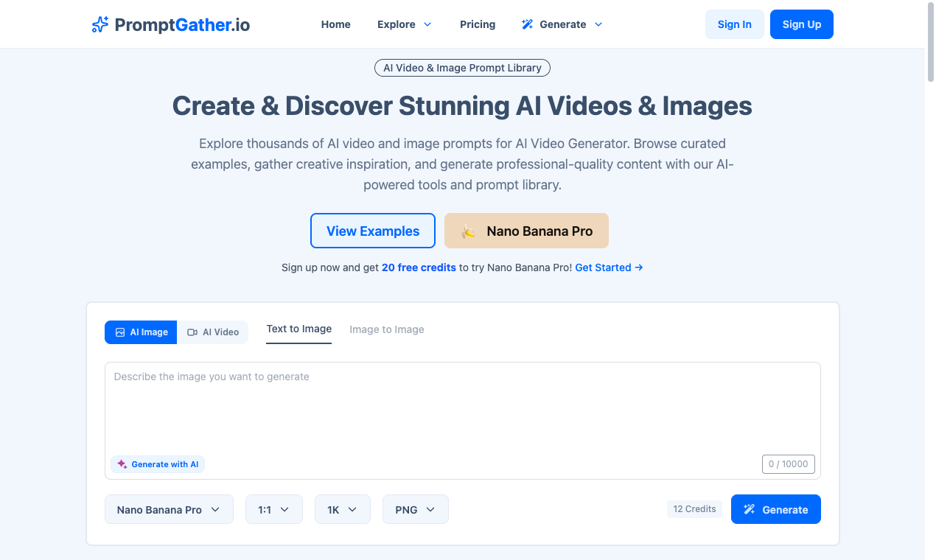Click the View Examples button

(373, 231)
